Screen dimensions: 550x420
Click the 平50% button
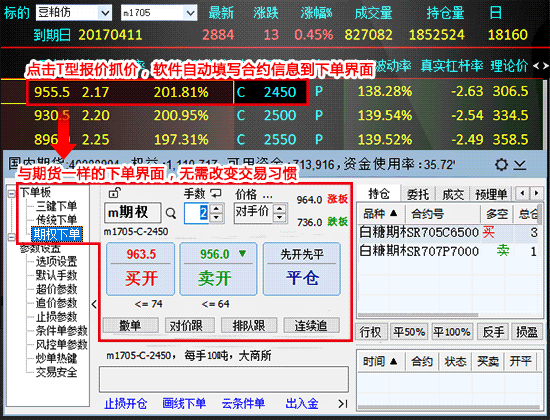tap(409, 332)
